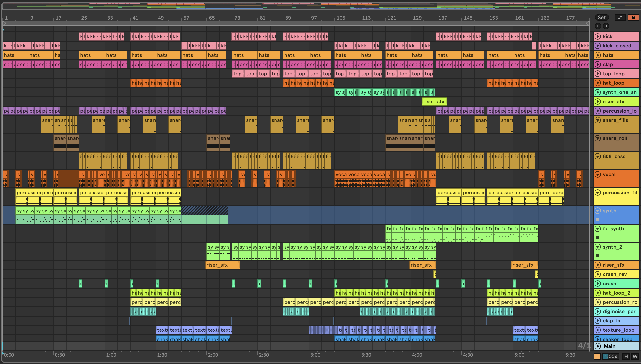Collapse the snare_fills track

[597, 120]
